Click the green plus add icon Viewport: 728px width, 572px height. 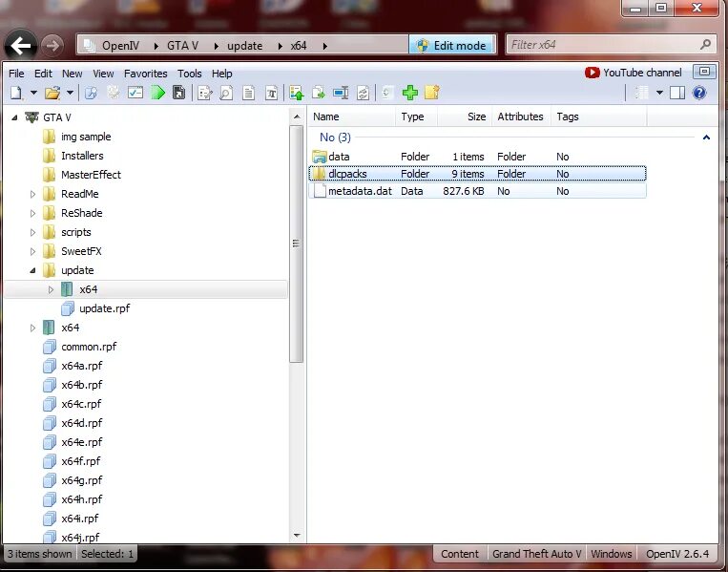tap(410, 93)
